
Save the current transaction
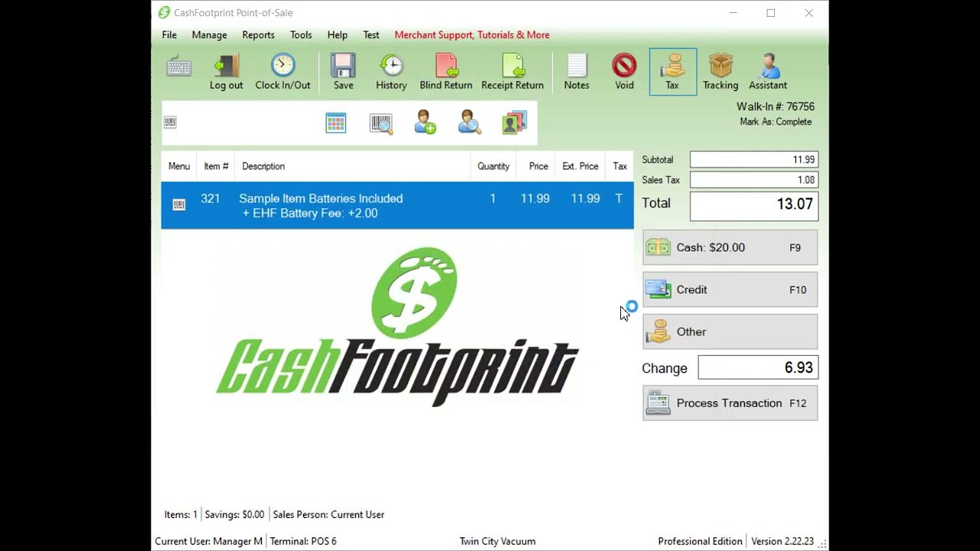343,72
